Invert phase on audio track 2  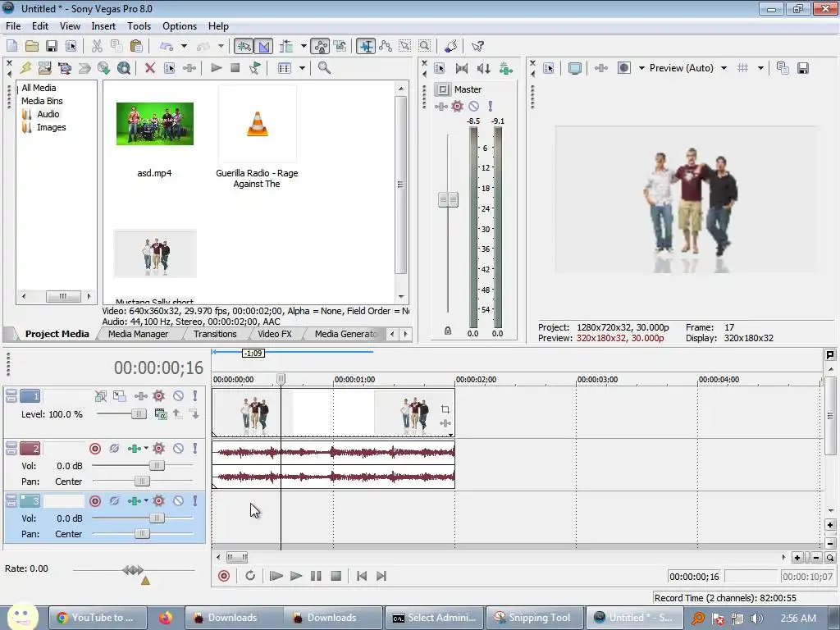pyautogui.click(x=114, y=449)
